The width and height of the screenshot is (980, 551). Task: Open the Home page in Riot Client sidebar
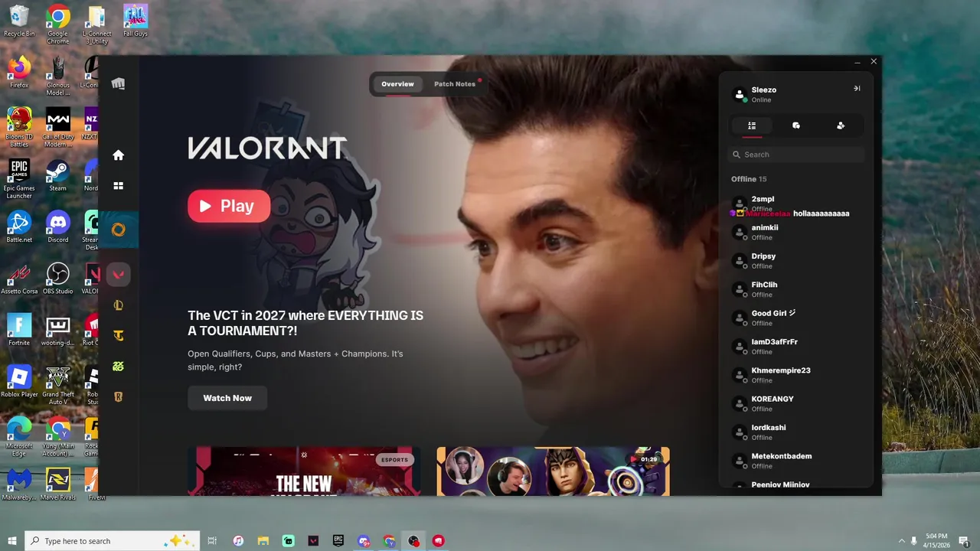118,155
